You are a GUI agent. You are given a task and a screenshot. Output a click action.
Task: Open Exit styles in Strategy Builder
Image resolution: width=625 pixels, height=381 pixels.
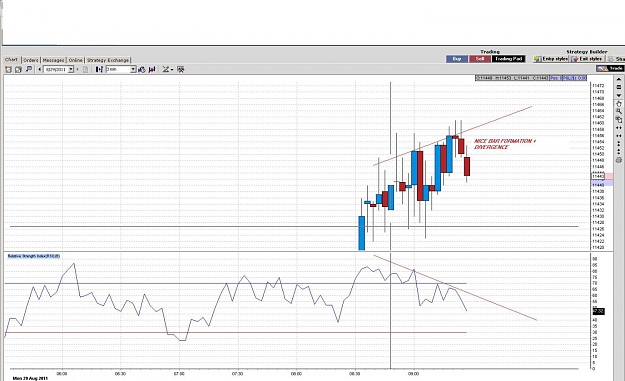(587, 59)
